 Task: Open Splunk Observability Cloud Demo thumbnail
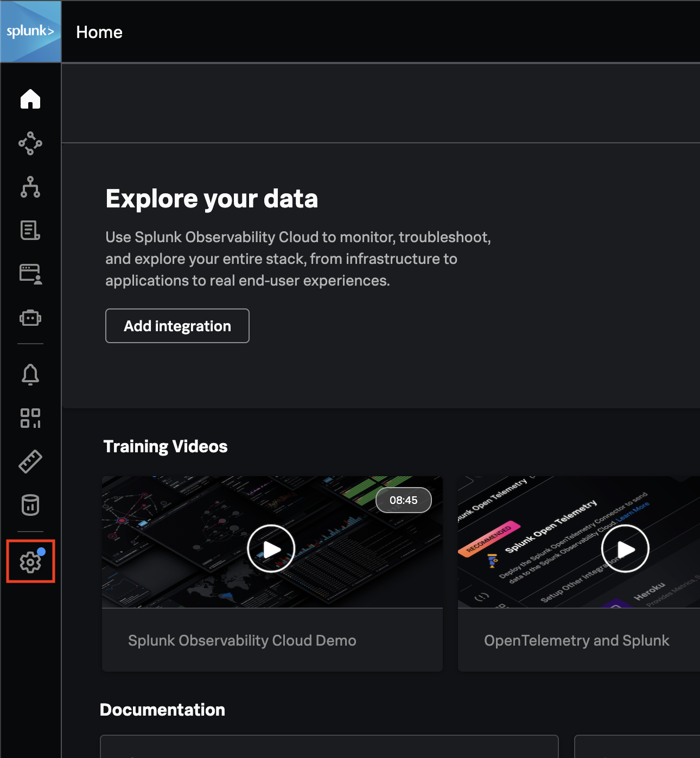tap(272, 542)
